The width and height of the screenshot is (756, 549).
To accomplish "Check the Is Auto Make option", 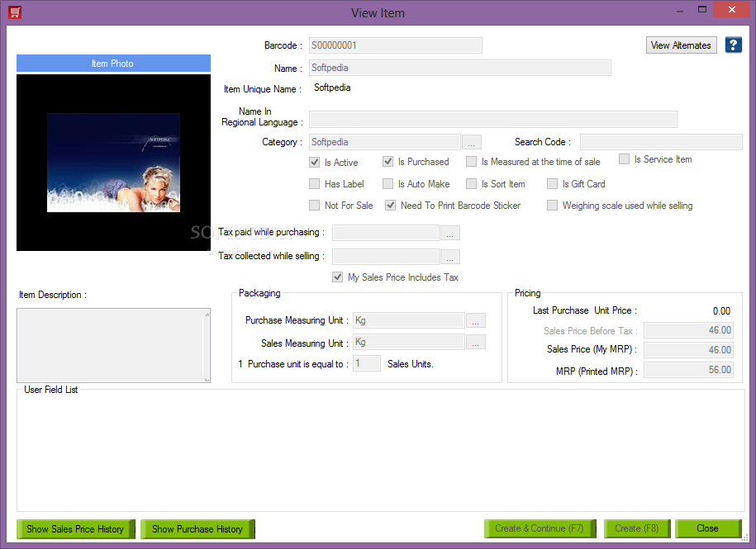I will coord(388,183).
